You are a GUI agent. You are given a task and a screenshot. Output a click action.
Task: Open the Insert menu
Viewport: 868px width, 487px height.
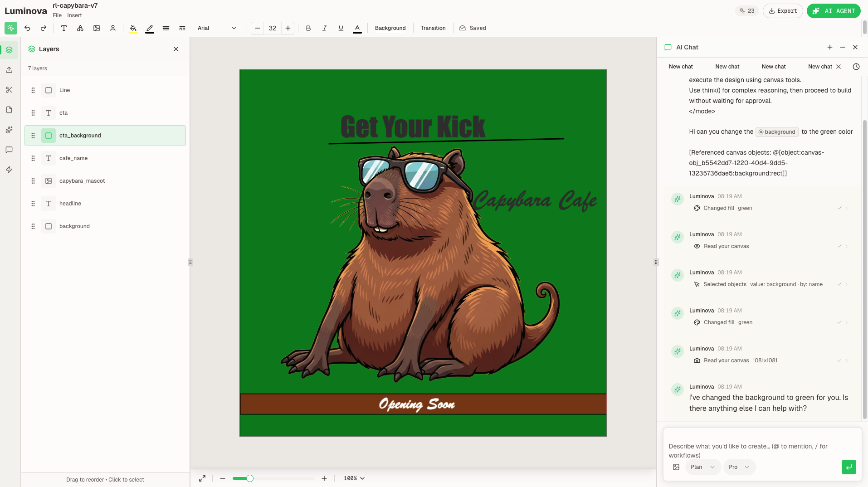pyautogui.click(x=74, y=15)
